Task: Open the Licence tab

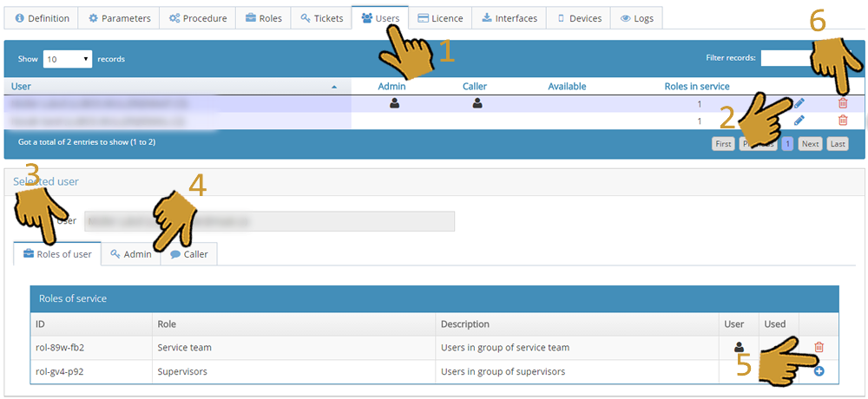Action: (440, 18)
